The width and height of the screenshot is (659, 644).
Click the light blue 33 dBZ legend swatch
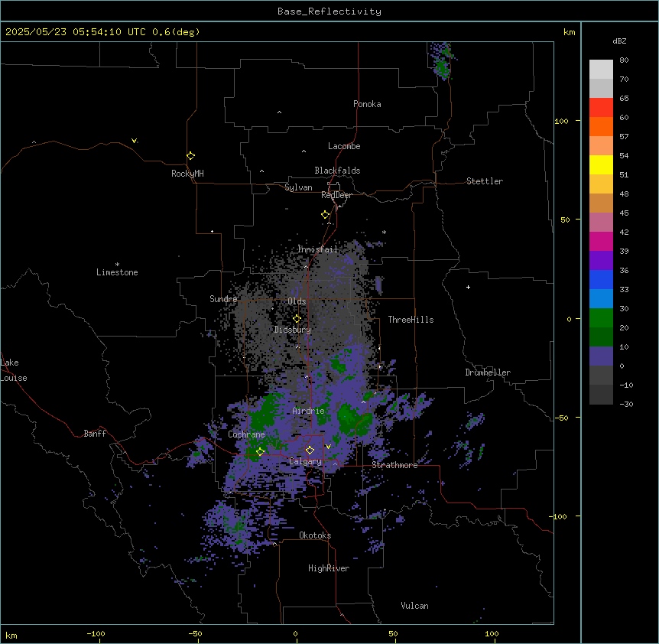point(601,298)
